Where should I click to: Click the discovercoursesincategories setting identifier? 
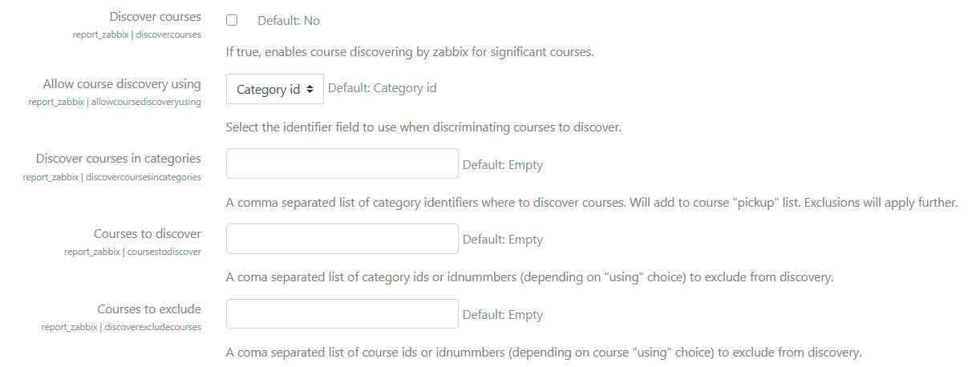pos(111,177)
